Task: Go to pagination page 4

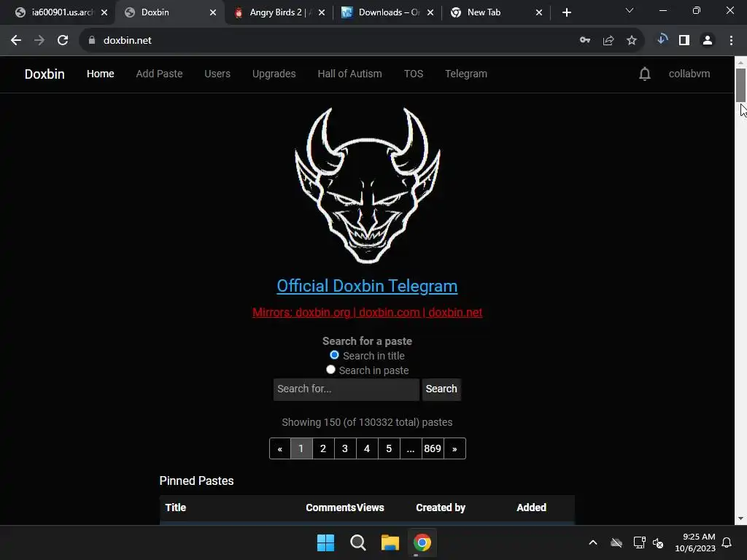Action: click(x=367, y=448)
